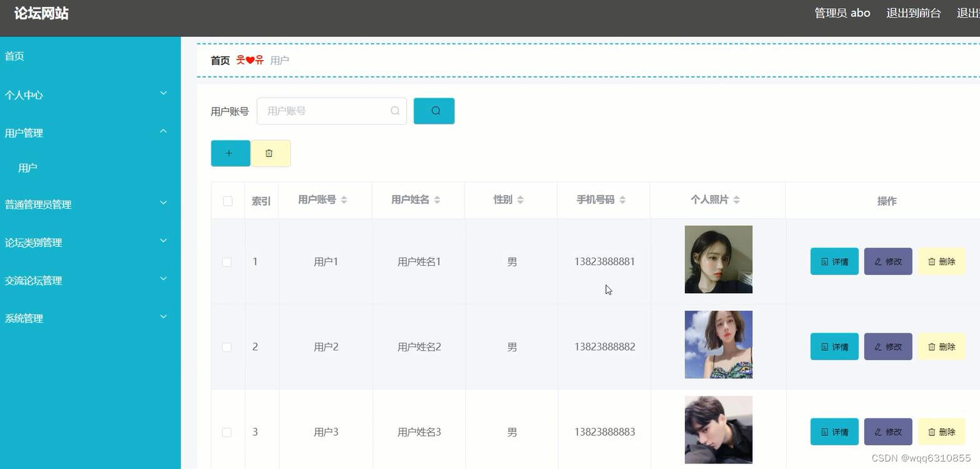Screen dimensions: 980x469
Task: Click the heart icon in breadcrumb
Action: 250,60
